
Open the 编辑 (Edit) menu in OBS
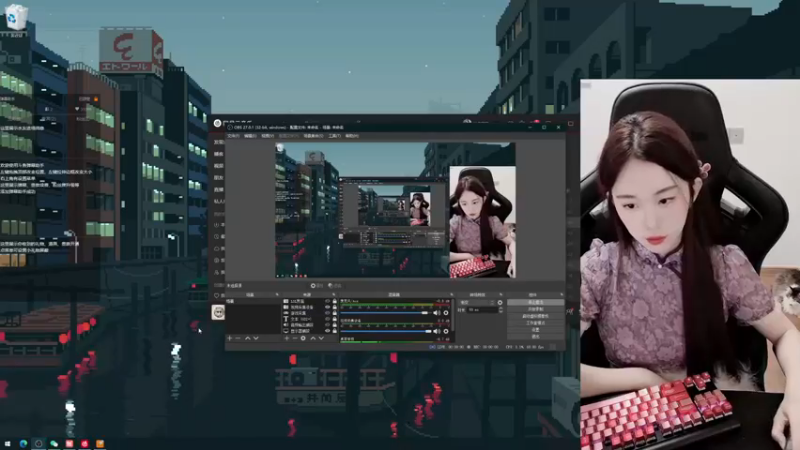[x=250, y=136]
